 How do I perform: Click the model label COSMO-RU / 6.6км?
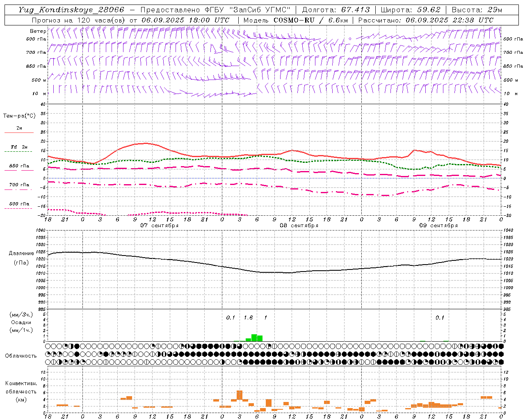click(x=311, y=20)
